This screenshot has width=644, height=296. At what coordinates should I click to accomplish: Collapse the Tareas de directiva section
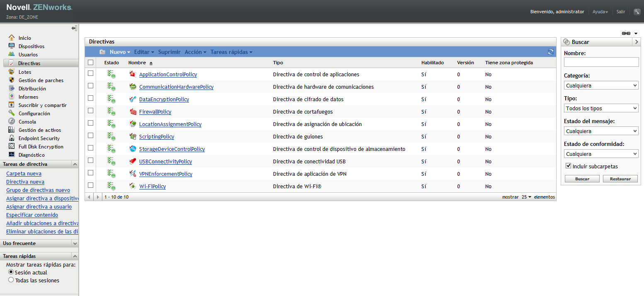pyautogui.click(x=75, y=164)
